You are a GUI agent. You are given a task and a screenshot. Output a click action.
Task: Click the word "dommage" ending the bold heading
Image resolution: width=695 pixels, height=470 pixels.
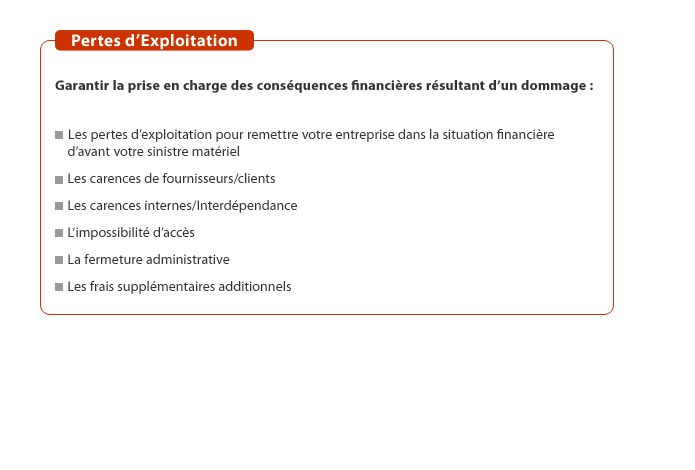click(555, 86)
